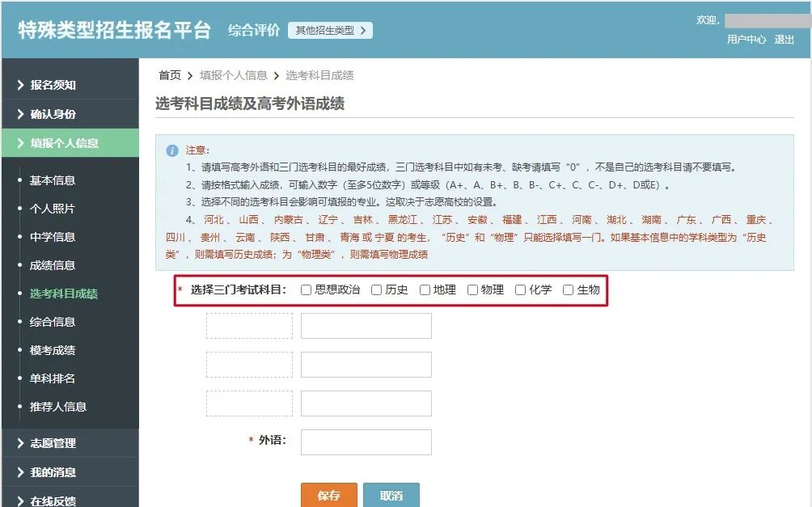
Task: Focus the first subject score field
Action: (x=366, y=326)
